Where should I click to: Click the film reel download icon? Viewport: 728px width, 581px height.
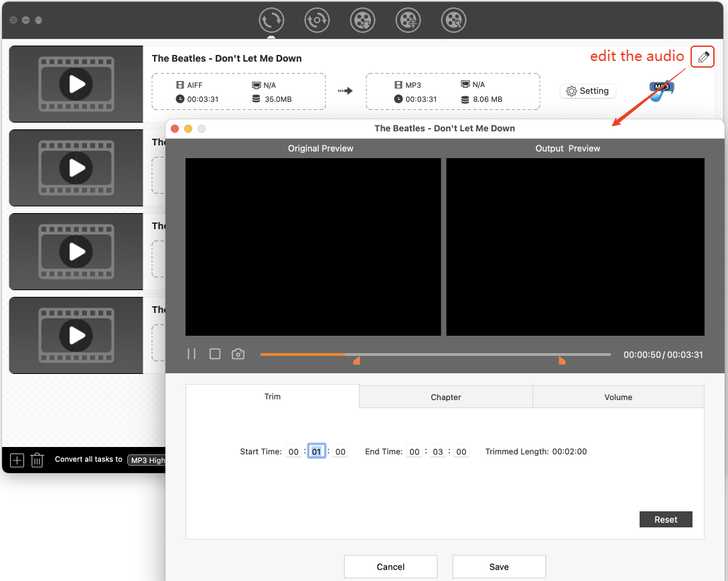362,21
